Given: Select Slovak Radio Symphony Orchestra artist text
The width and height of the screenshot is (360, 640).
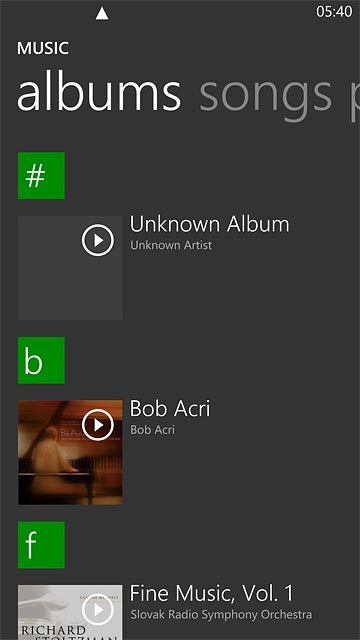Looking at the screenshot, I should (x=221, y=615).
